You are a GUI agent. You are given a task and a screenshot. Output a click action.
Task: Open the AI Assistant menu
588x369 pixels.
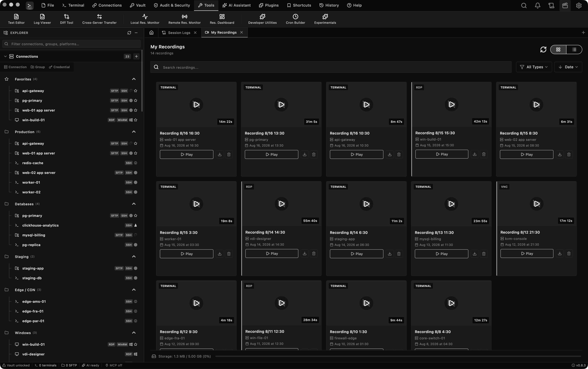tap(237, 5)
